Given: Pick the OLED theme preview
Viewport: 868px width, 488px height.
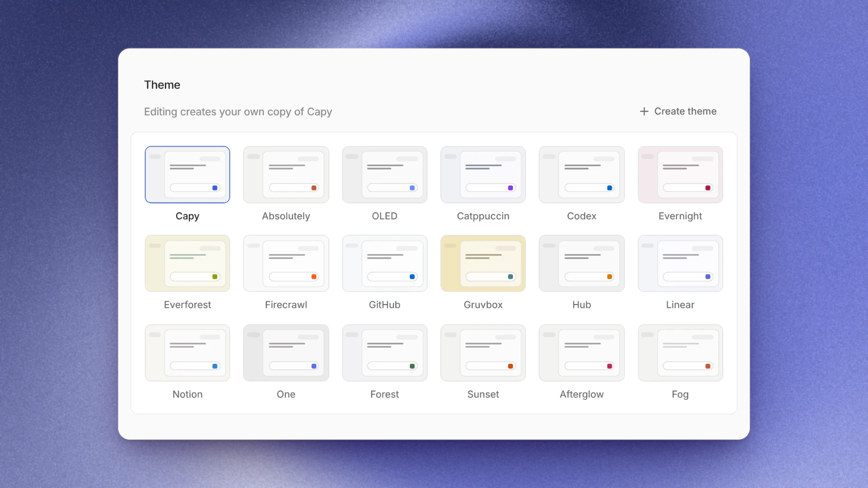Looking at the screenshot, I should pos(385,174).
